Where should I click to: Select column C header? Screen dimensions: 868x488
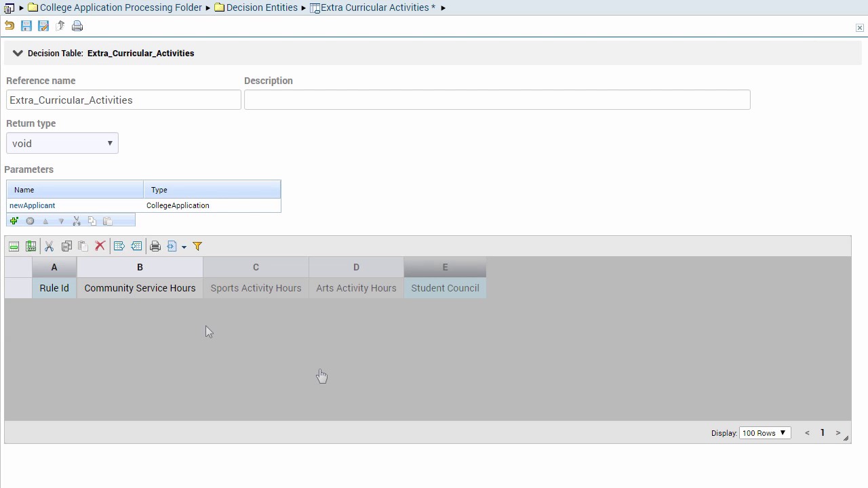coord(256,267)
